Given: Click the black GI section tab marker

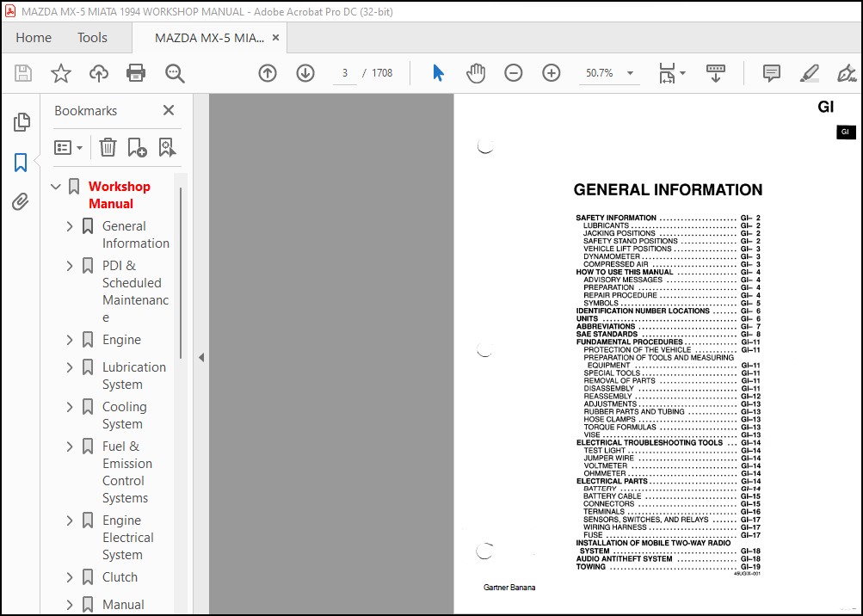Looking at the screenshot, I should [846, 132].
